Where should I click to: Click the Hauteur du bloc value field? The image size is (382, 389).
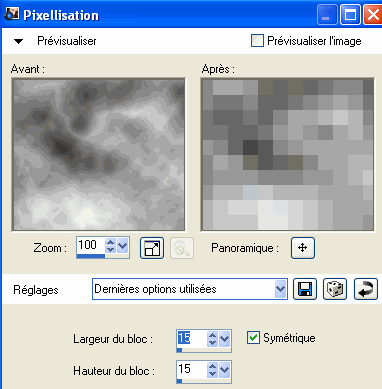[191, 369]
